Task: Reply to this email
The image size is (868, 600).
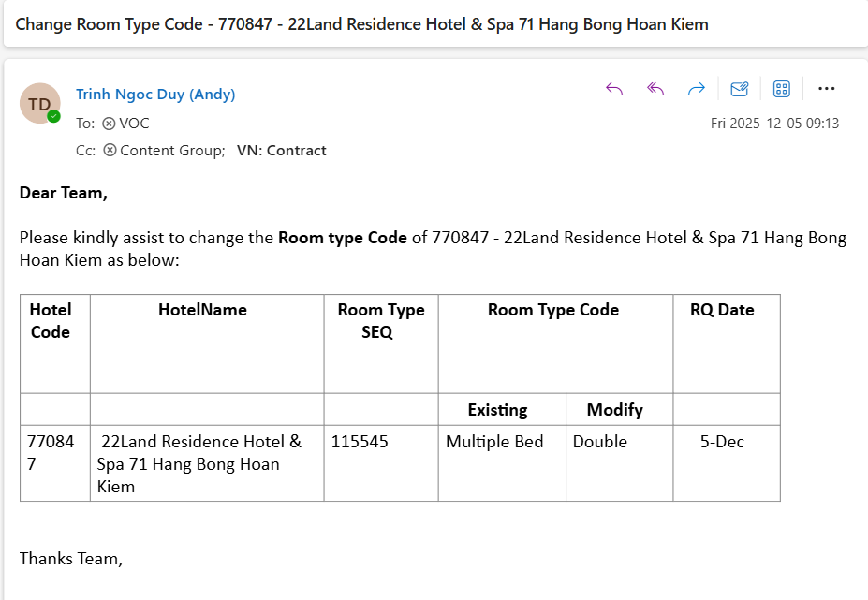Action: click(614, 89)
